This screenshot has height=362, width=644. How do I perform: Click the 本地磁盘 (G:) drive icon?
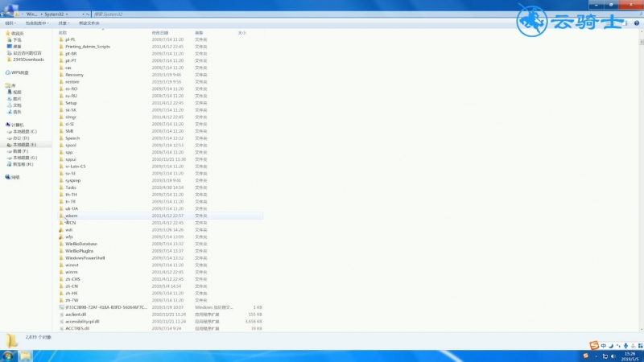point(10,158)
